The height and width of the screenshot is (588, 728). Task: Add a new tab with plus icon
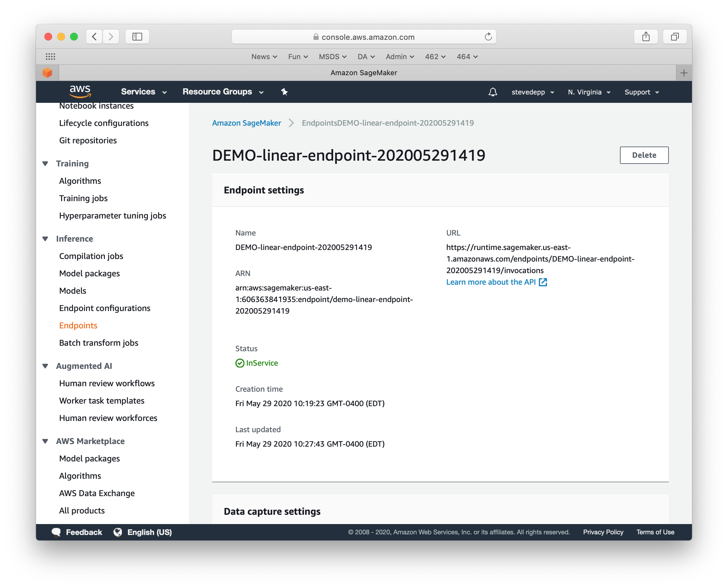(x=684, y=73)
